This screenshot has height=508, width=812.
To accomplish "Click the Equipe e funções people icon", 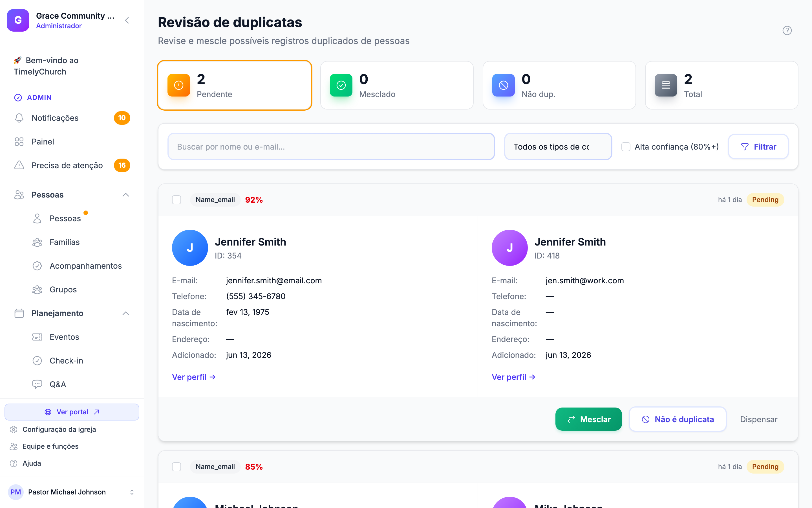I will [x=14, y=446].
